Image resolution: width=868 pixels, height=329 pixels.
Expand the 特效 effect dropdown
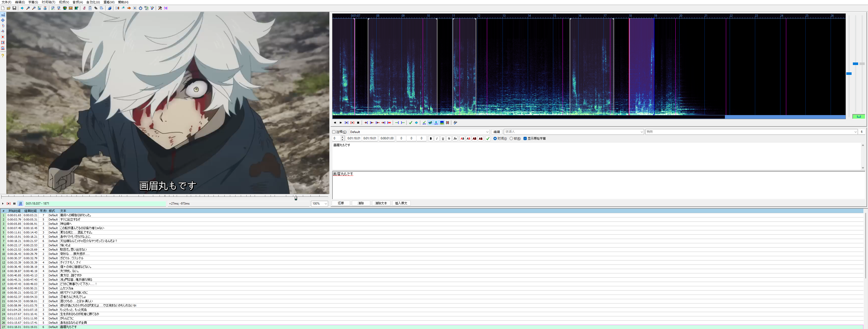(x=856, y=132)
